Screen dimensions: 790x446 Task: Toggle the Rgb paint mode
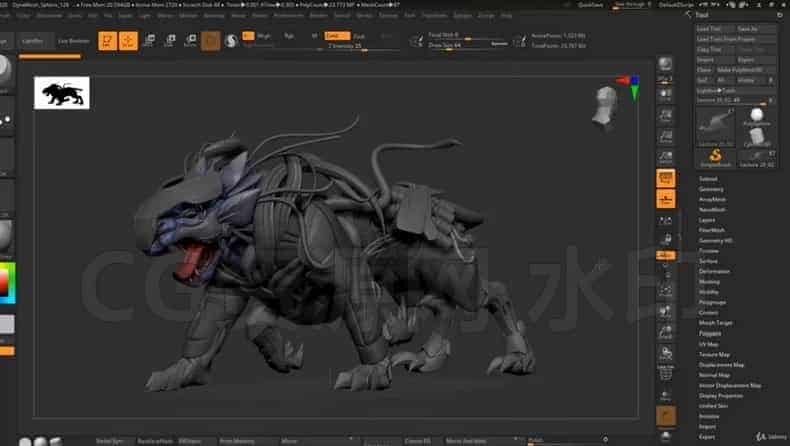[x=289, y=36]
